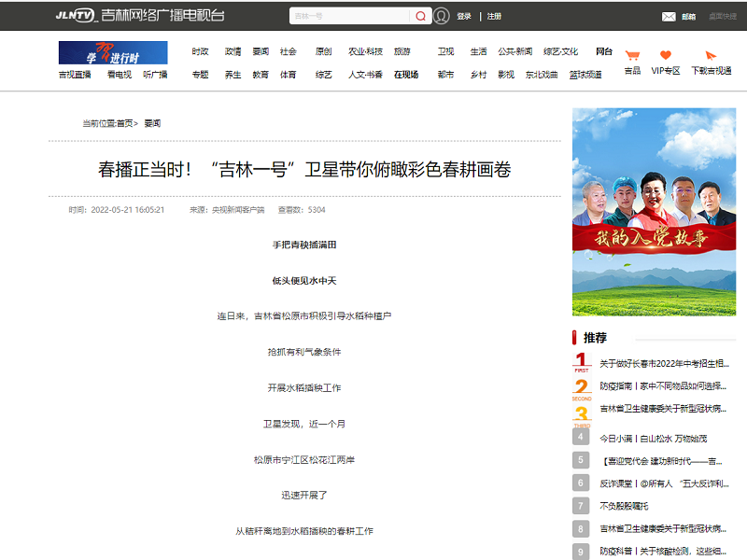Screen dimensions: 747x560
Task: Open recommended article 今日小满 白山松水
Action: click(x=653, y=438)
